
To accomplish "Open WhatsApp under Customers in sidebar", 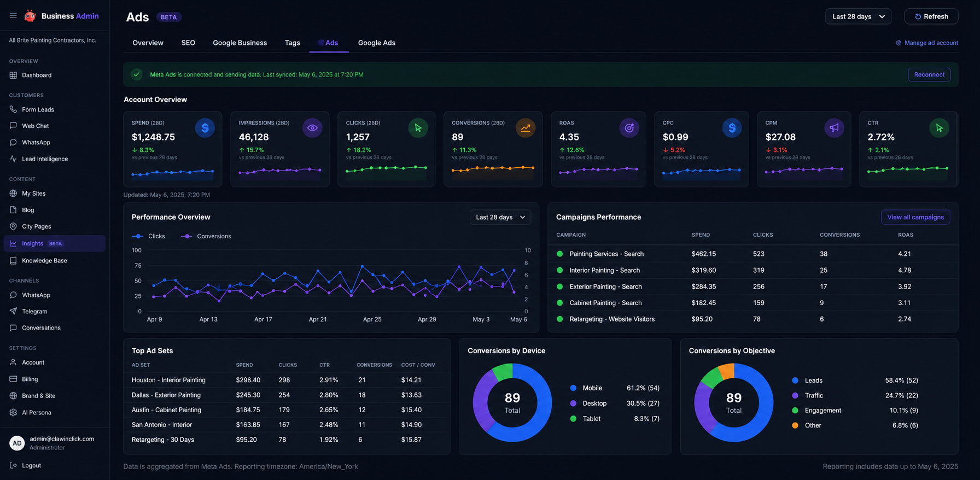I will click(36, 142).
